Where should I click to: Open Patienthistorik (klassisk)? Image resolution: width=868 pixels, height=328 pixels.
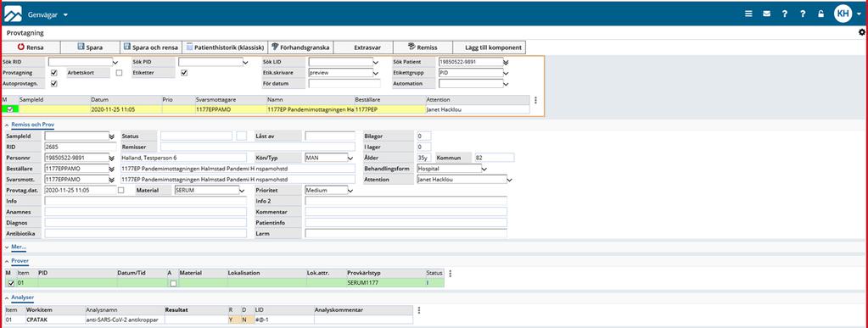(225, 47)
